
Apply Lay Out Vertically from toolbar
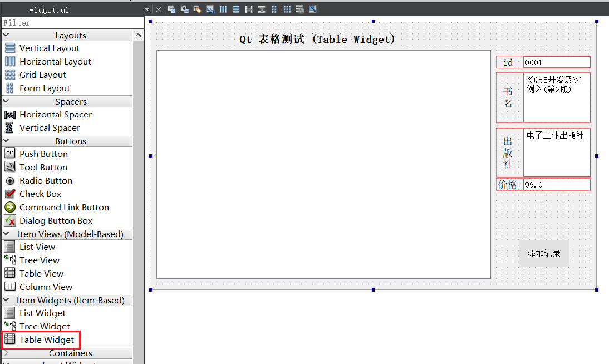tap(236, 9)
